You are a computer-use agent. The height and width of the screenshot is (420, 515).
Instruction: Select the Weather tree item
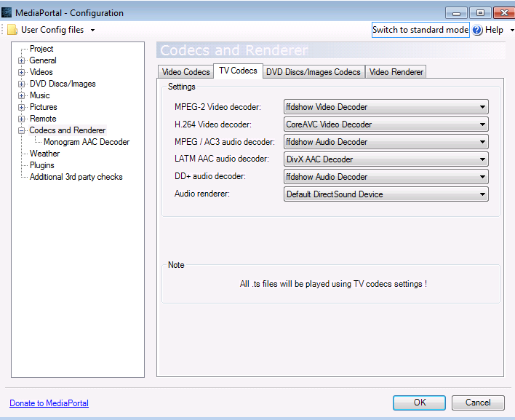44,154
